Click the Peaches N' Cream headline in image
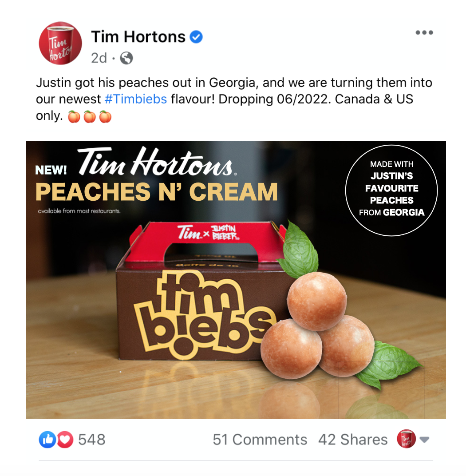This screenshot has height=476, width=466. [157, 192]
